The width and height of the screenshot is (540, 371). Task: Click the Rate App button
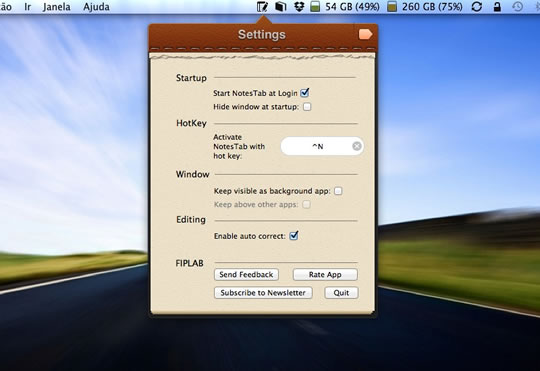[325, 275]
